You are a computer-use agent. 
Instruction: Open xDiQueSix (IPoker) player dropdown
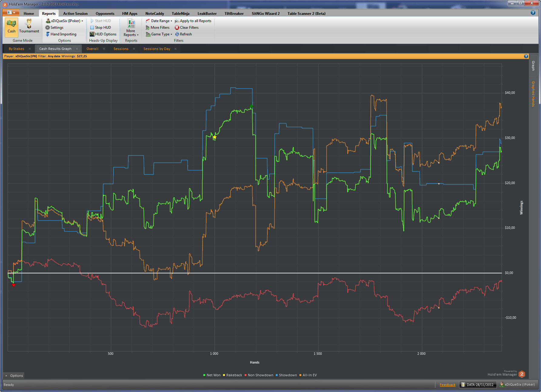[65, 21]
